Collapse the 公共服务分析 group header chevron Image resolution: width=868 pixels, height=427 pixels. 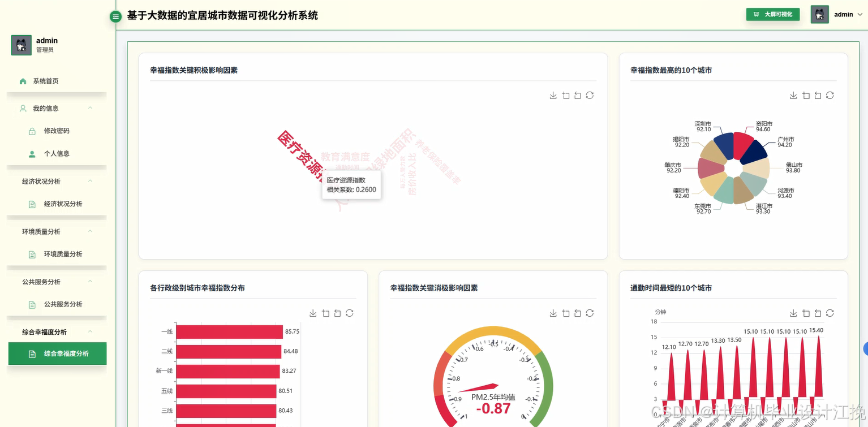tap(90, 282)
